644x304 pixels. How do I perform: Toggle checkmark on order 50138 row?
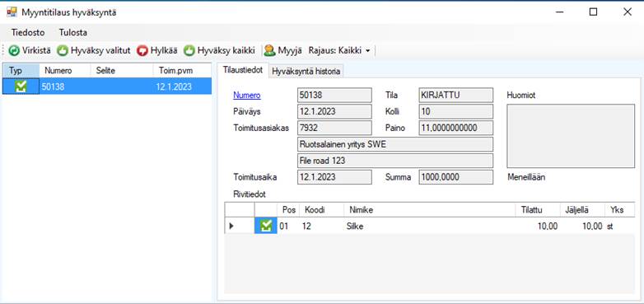click(x=21, y=87)
